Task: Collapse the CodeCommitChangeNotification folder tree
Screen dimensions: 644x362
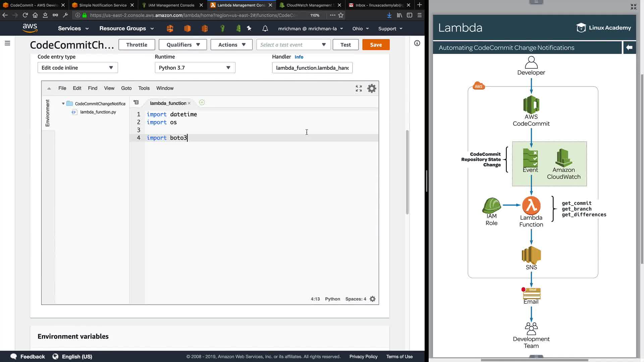Action: point(63,104)
